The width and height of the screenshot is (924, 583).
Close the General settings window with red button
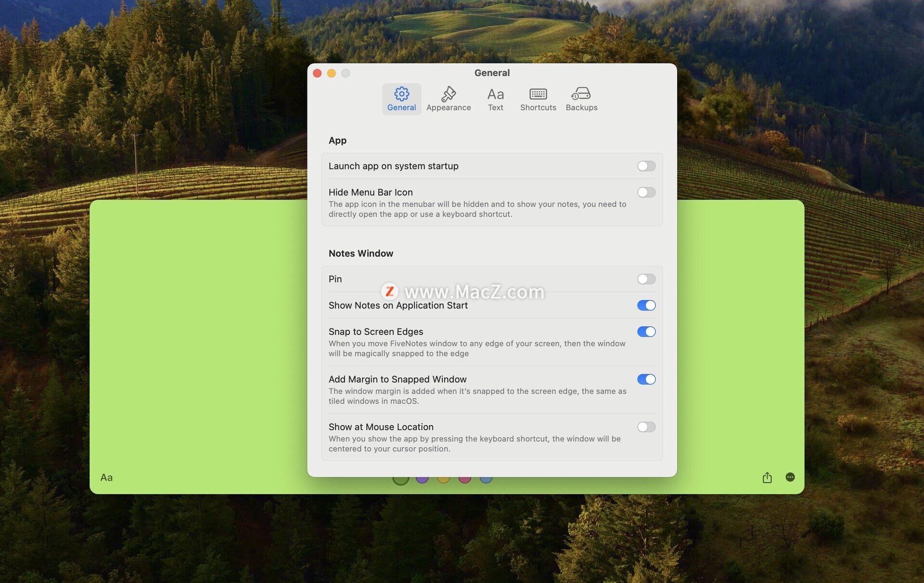[317, 73]
